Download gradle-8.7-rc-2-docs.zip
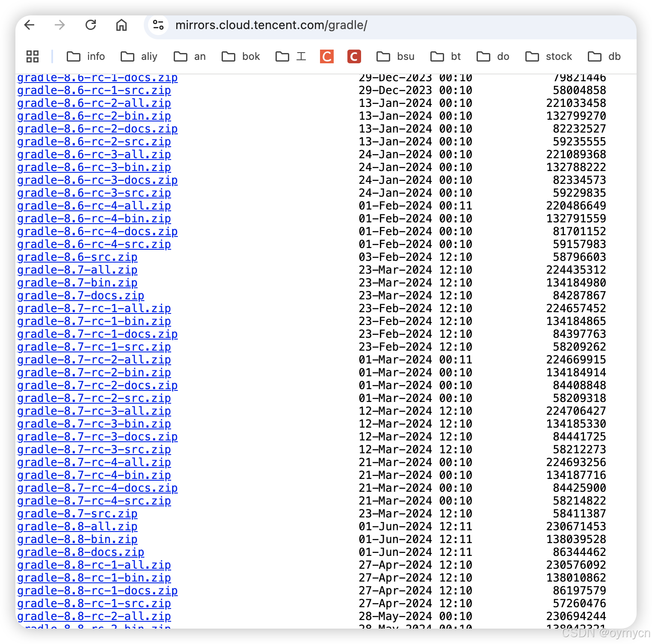The height and width of the screenshot is (644, 652). (98, 385)
